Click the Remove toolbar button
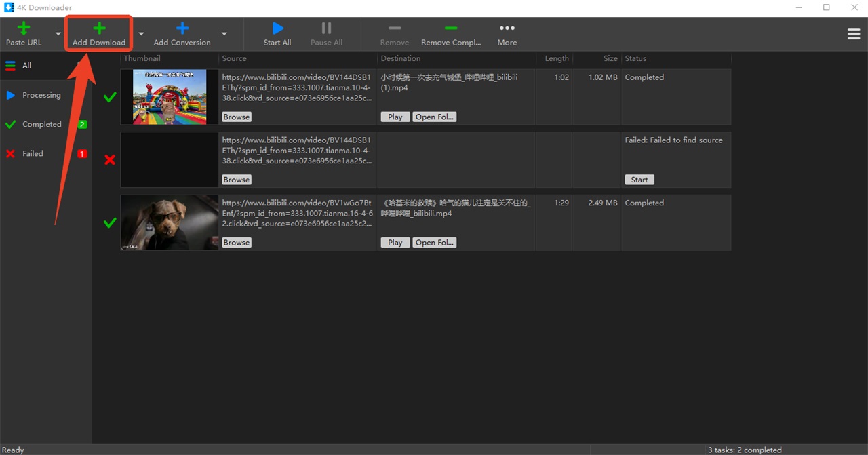This screenshot has height=455, width=868. point(395,34)
